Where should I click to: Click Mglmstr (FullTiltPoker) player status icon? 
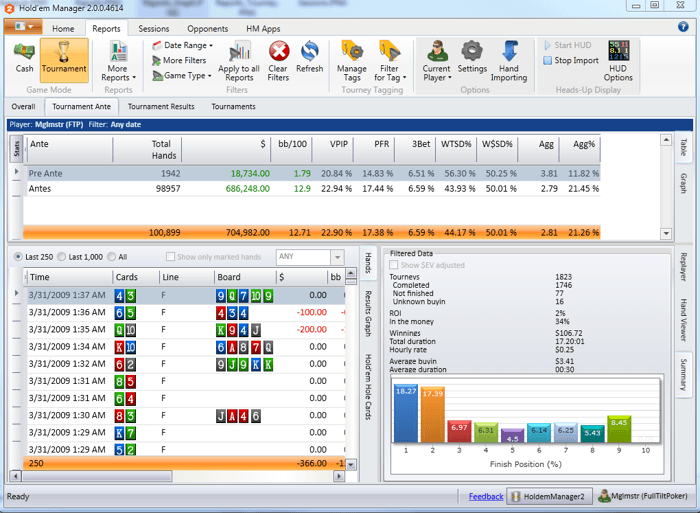(604, 496)
